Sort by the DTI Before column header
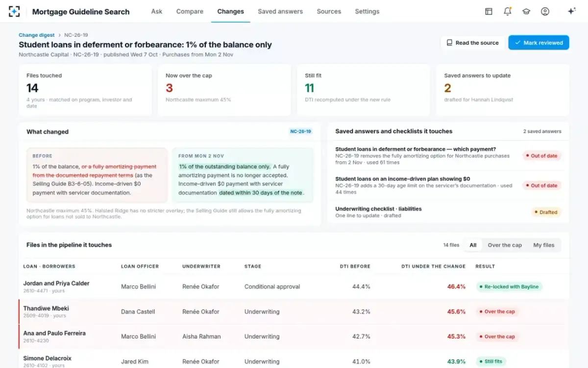The height and width of the screenshot is (368, 588). point(355,266)
